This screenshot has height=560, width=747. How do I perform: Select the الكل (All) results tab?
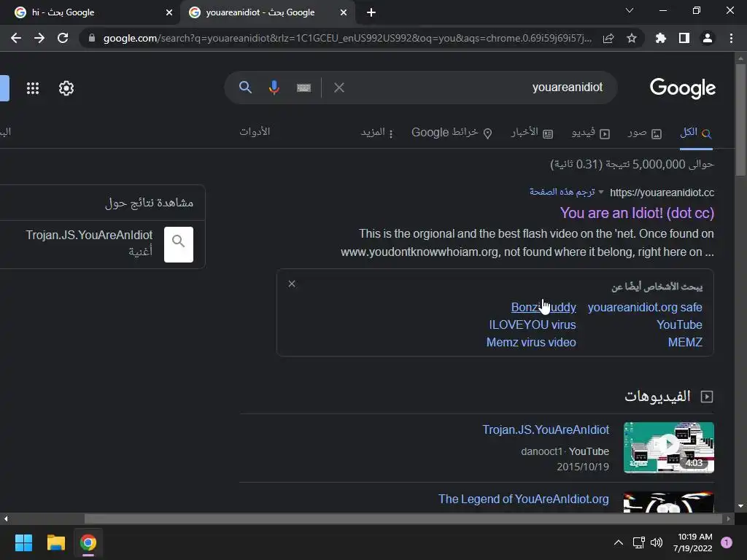[695, 133]
